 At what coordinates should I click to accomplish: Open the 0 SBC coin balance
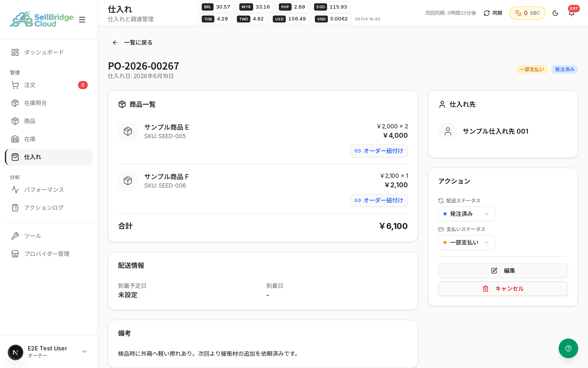pos(527,13)
